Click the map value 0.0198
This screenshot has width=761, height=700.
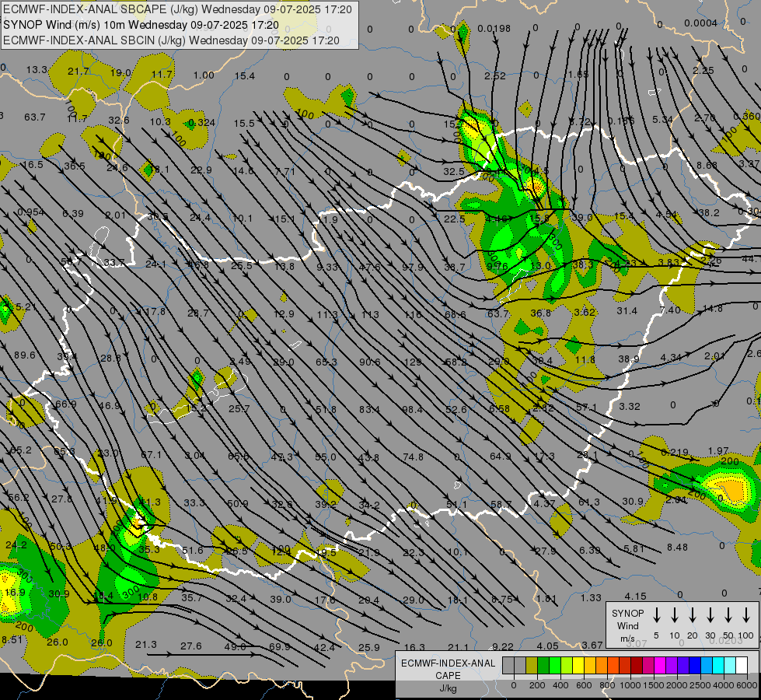click(x=494, y=29)
